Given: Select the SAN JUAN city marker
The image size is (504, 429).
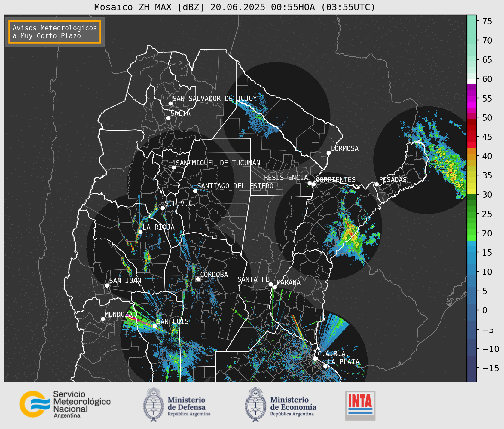Looking at the screenshot, I should (x=107, y=285).
